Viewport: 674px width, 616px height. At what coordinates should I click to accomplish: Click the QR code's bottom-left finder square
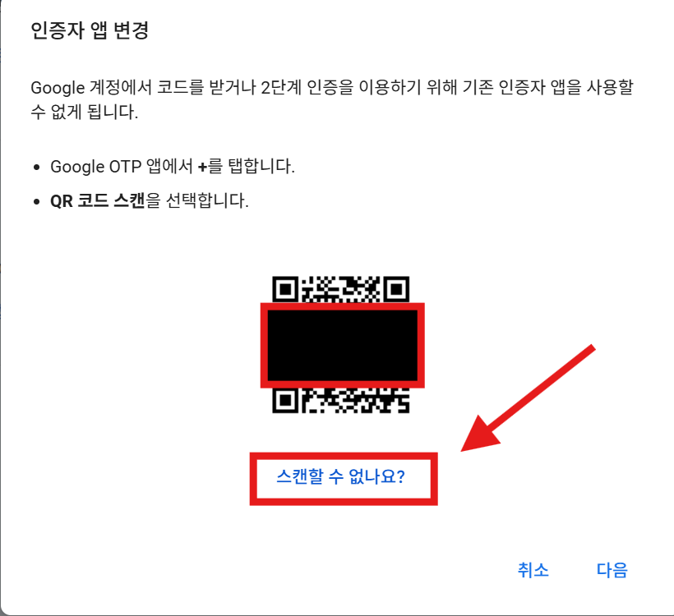(x=285, y=401)
